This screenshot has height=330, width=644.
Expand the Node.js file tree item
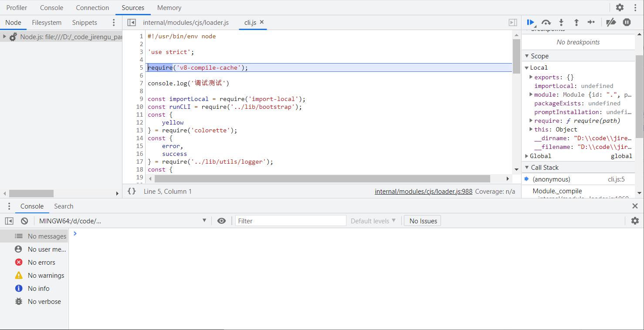pos(4,37)
